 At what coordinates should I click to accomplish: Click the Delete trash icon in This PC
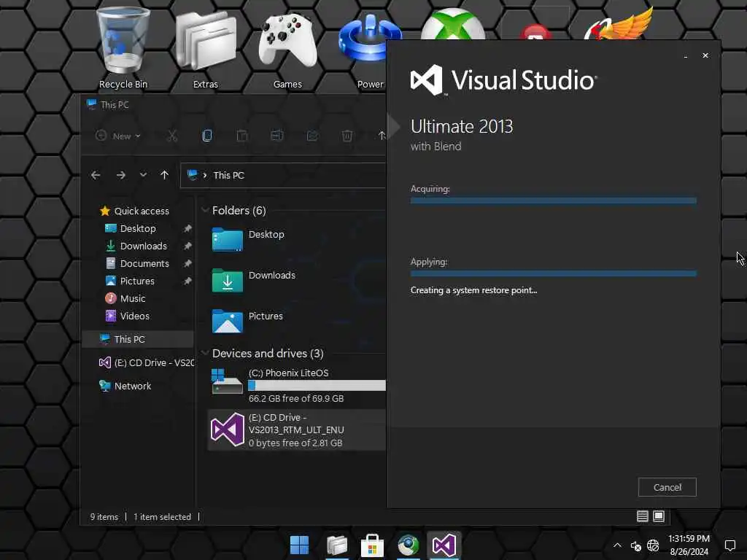point(347,136)
